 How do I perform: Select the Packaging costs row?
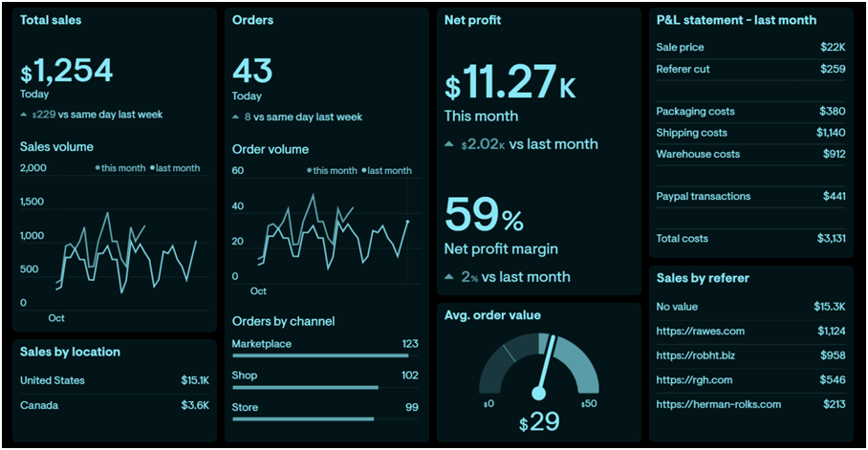750,111
